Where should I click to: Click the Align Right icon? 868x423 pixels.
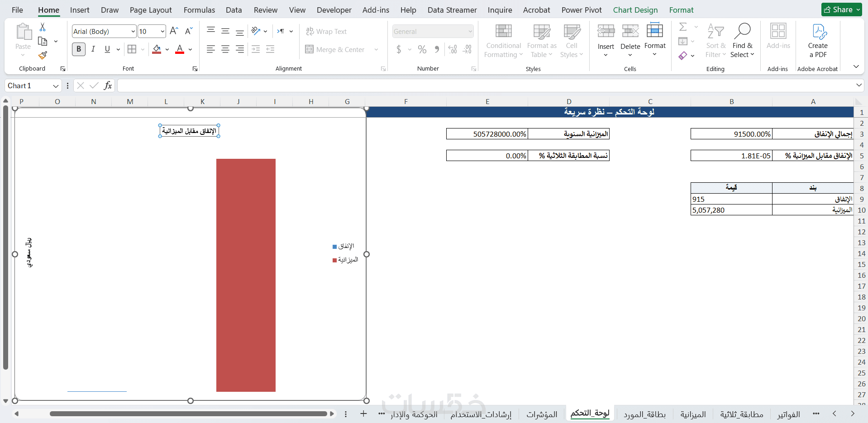pyautogui.click(x=240, y=49)
